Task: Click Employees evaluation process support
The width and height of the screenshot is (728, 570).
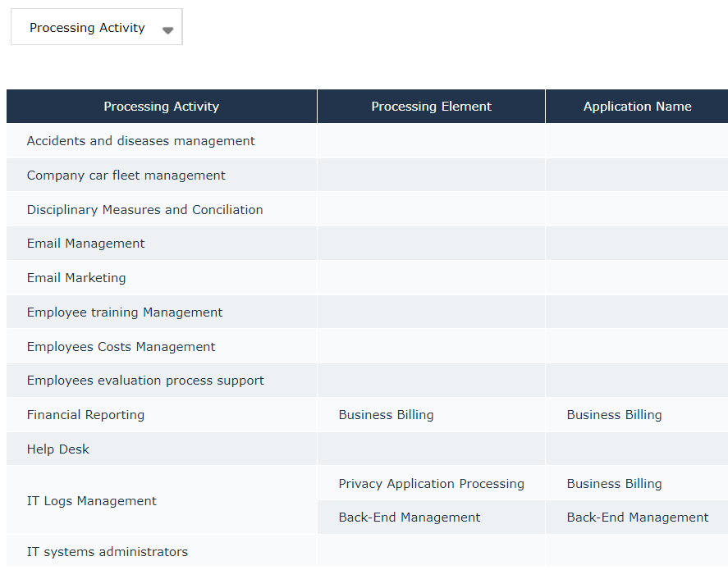Action: click(x=145, y=381)
